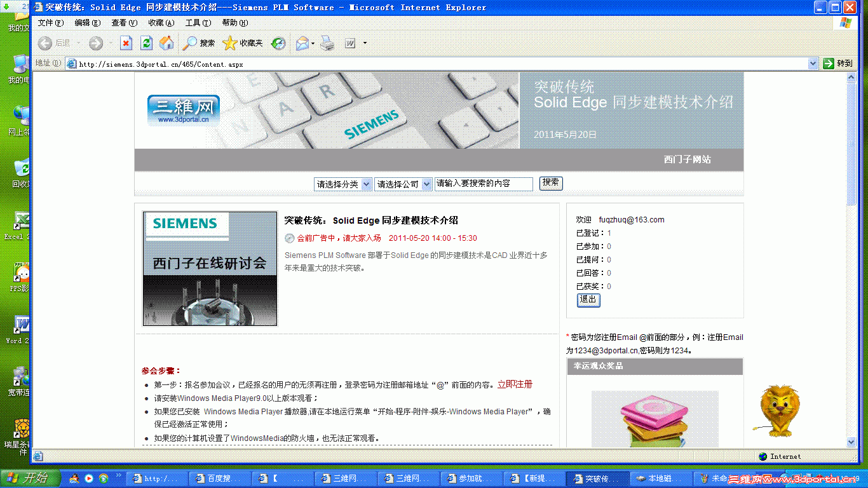Open the Search (搜索) toolbar button

(199, 43)
